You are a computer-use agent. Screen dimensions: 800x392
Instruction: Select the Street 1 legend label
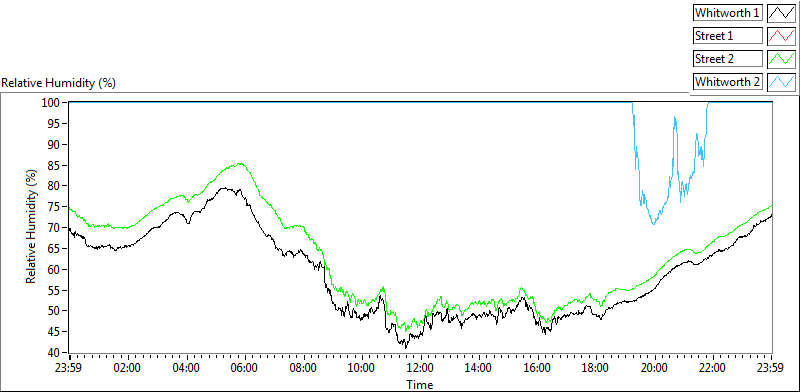pyautogui.click(x=728, y=36)
